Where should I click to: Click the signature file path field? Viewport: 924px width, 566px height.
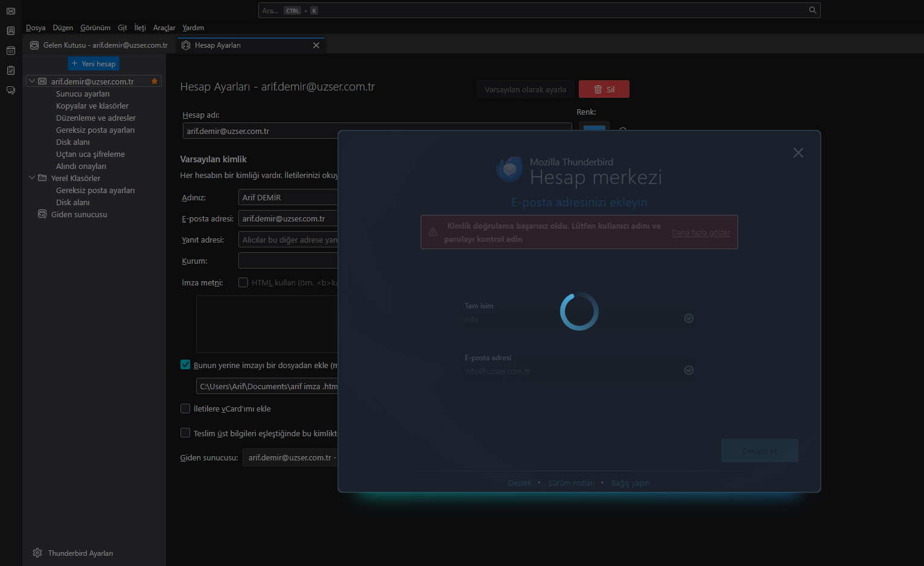click(267, 386)
